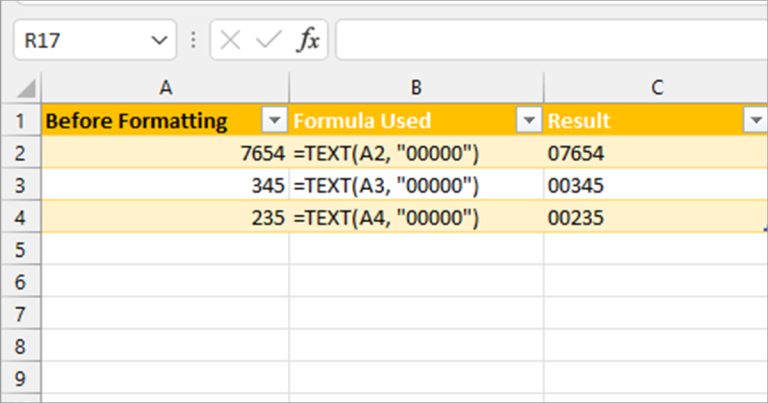
Task: Click the Cancel X icon in formula bar
Action: point(230,40)
